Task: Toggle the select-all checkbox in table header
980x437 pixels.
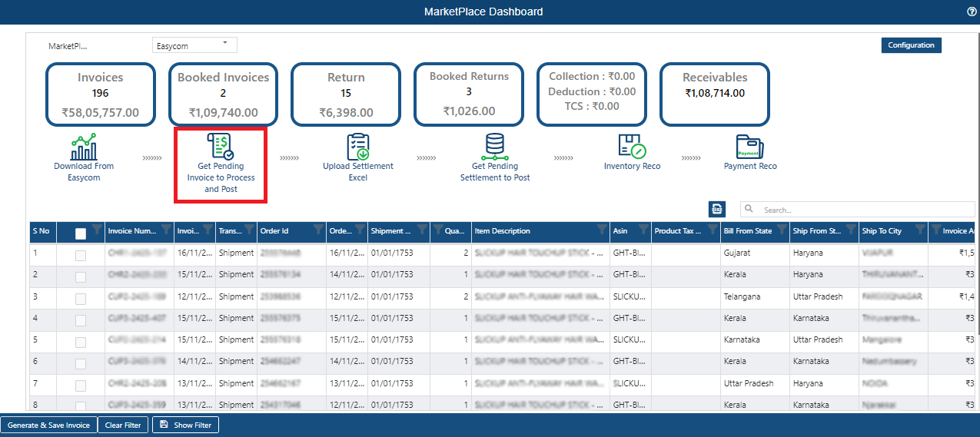Action: click(81, 233)
